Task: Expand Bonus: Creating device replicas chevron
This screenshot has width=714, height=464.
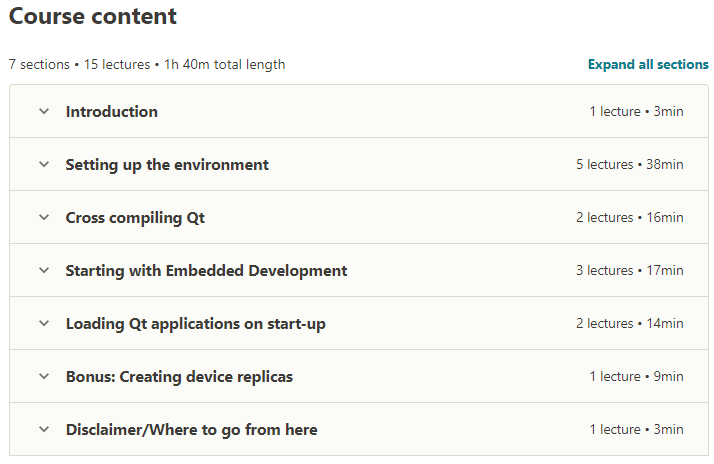Action: coord(44,377)
